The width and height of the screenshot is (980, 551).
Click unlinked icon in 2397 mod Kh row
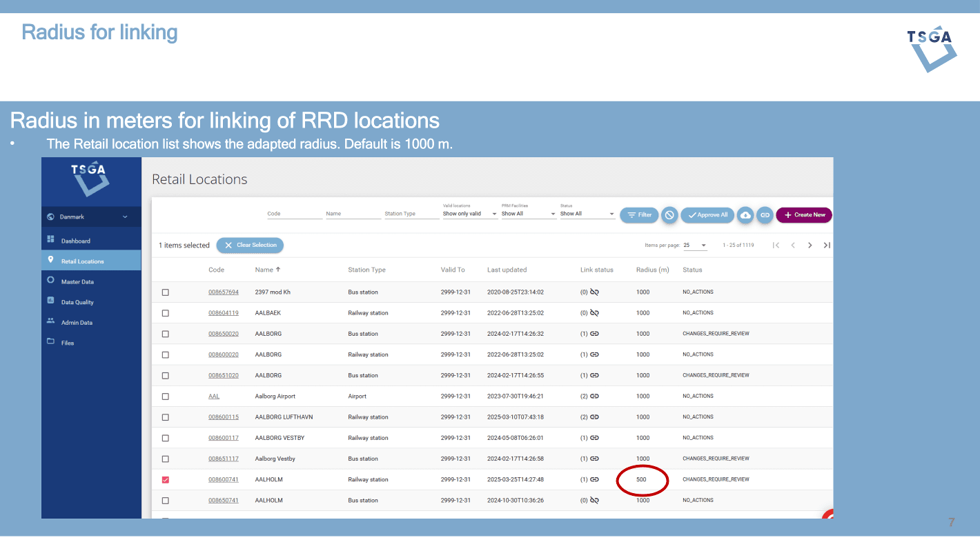coord(595,292)
